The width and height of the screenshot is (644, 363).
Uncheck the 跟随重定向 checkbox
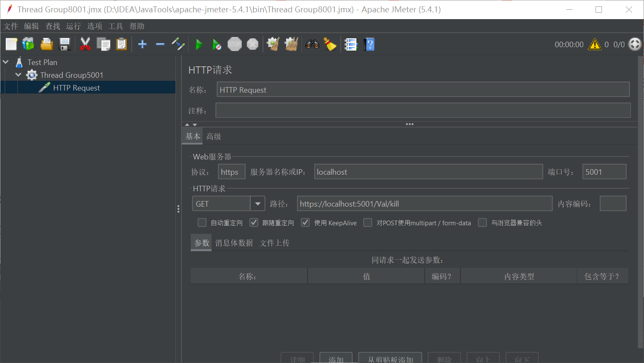click(x=254, y=223)
